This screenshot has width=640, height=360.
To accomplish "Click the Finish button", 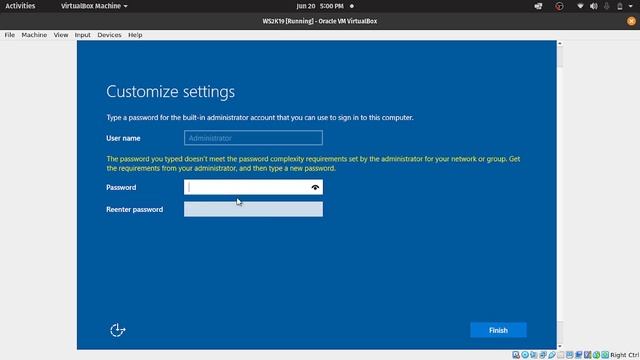I will pos(498,330).
